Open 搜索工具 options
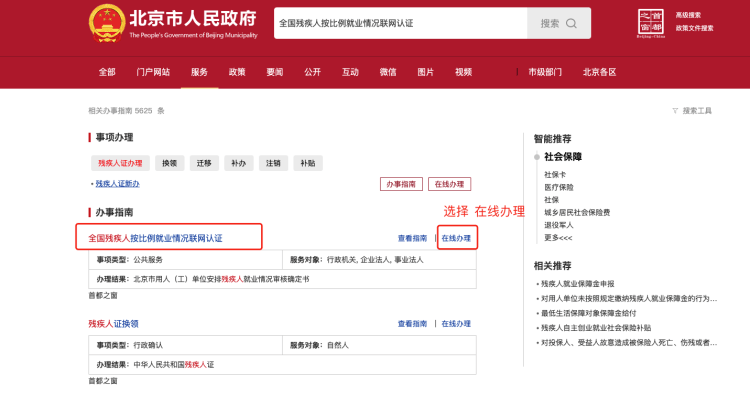Image resolution: width=750 pixels, height=395 pixels. 697,111
